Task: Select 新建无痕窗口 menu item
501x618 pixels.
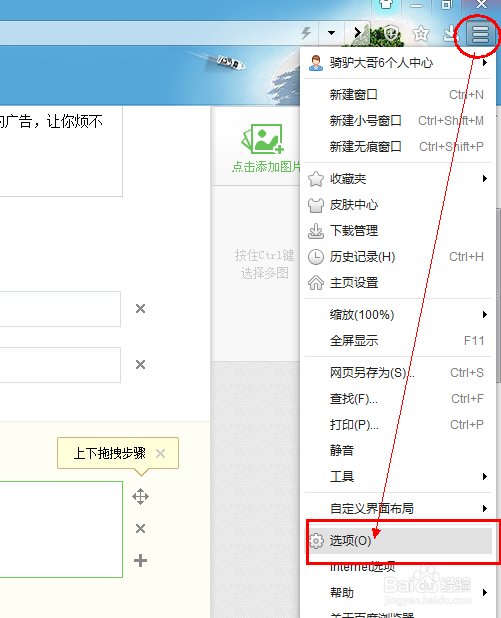Action: pos(398,147)
